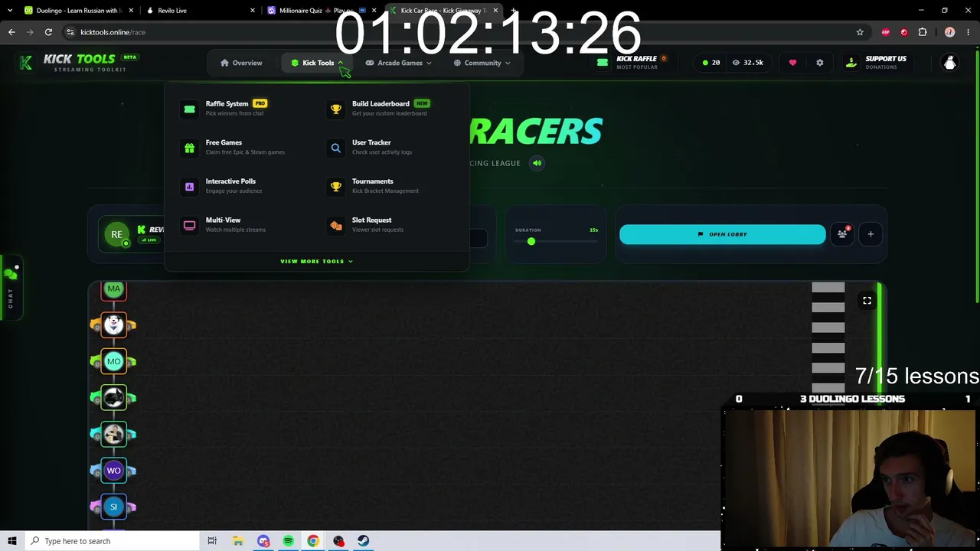The image size is (980, 551).
Task: Select the SI racer avatar
Action: [x=113, y=507]
